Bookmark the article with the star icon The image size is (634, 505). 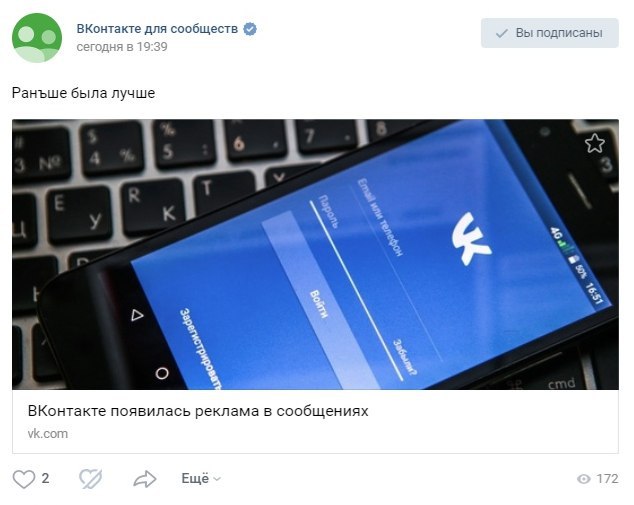[594, 143]
